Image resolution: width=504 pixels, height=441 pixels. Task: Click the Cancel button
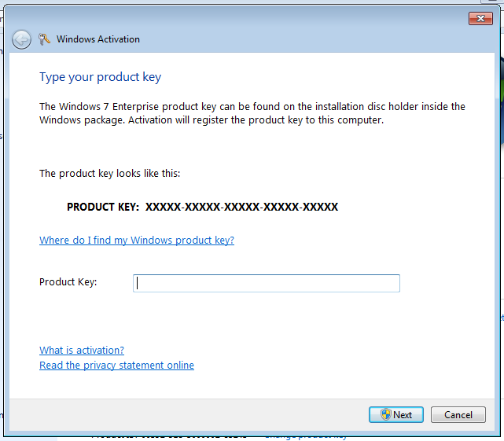[458, 414]
